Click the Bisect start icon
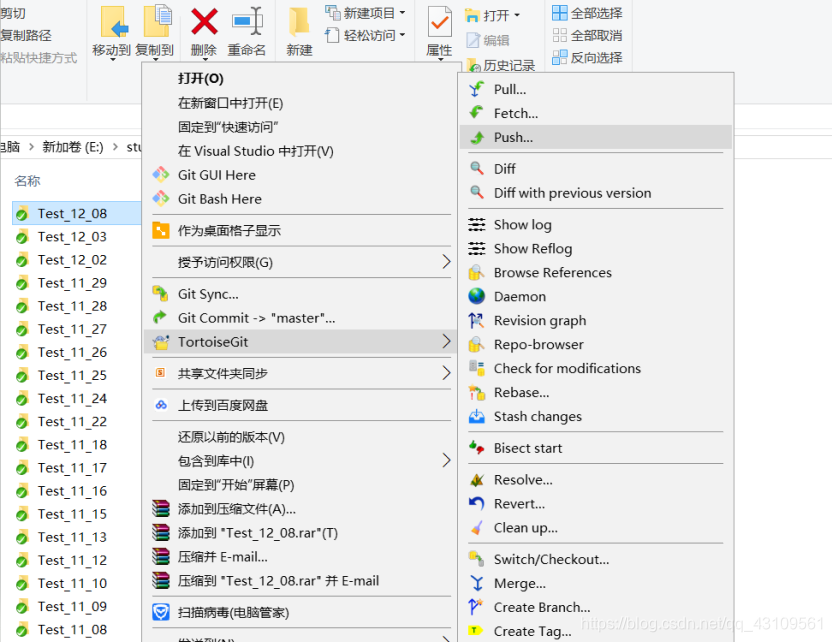The image size is (832, 642). tap(476, 448)
